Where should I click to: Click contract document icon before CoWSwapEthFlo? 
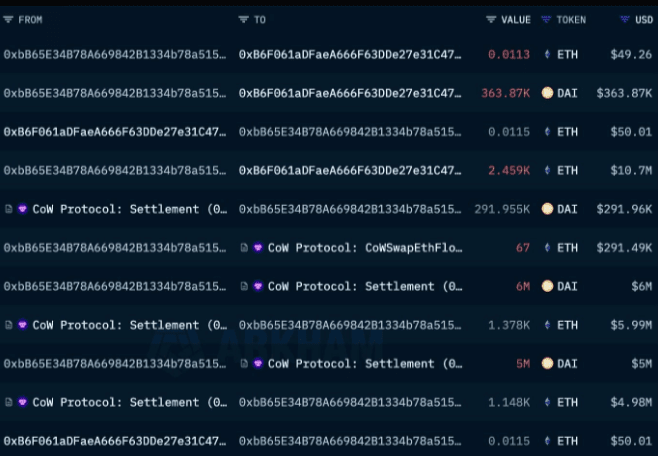point(244,248)
